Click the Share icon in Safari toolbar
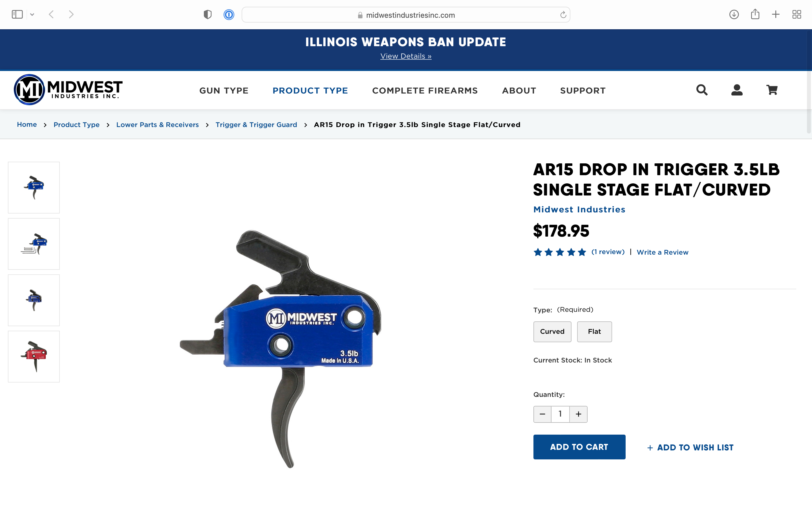The width and height of the screenshot is (812, 507). click(755, 14)
